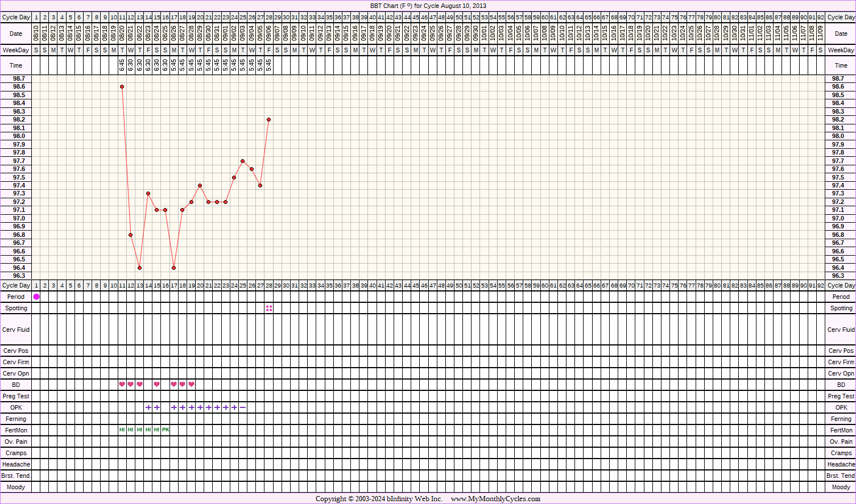Click the OPK plus sign on cycle day 15
Viewport: 856px width, 504px height.
(157, 407)
